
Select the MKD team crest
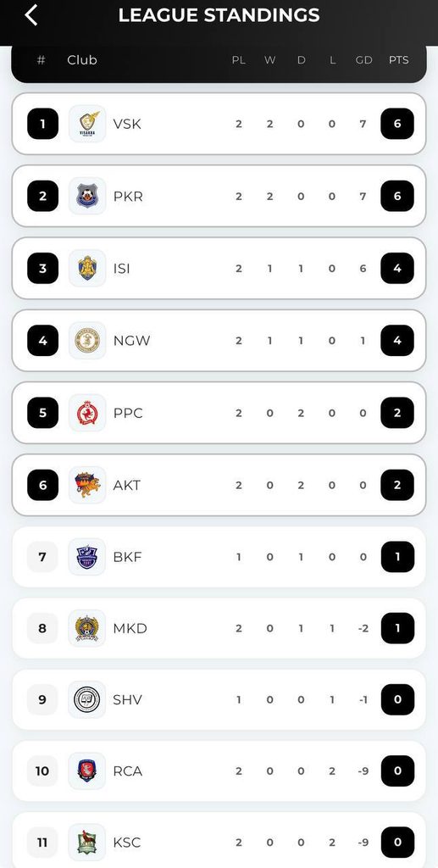pos(87,628)
